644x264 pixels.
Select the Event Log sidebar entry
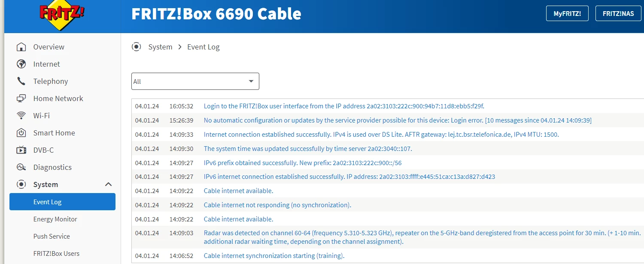pos(62,202)
